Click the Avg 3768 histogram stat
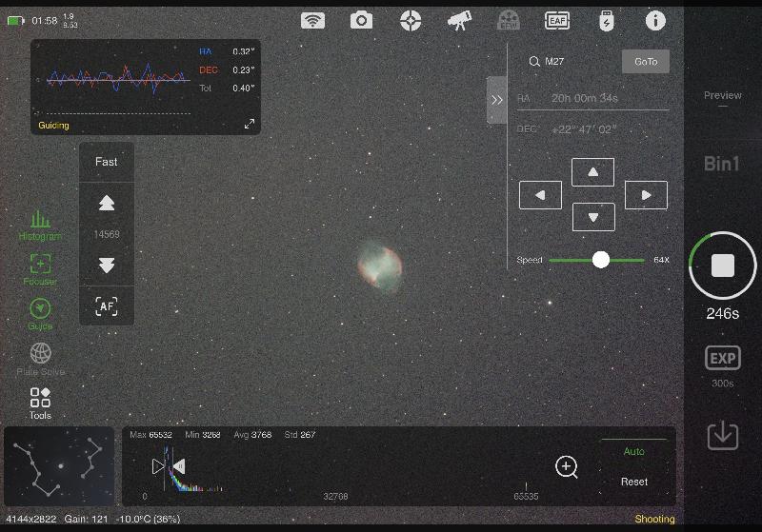This screenshot has height=532, width=762. (x=252, y=434)
